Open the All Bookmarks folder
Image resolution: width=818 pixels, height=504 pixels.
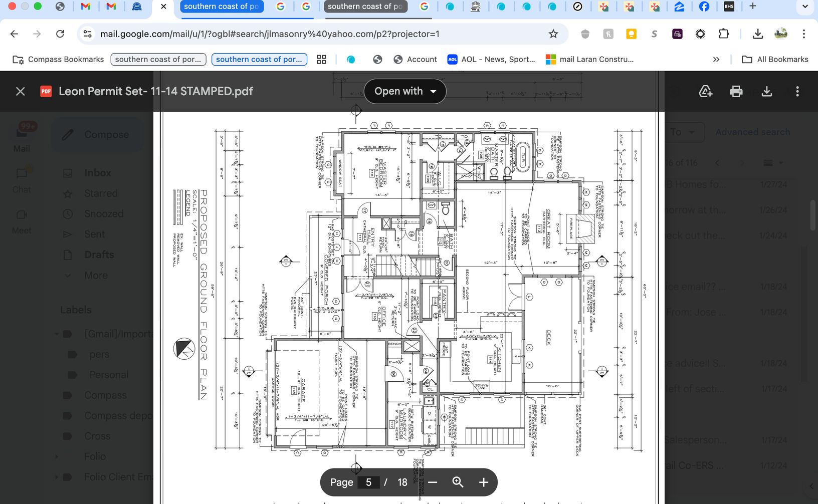click(x=775, y=59)
